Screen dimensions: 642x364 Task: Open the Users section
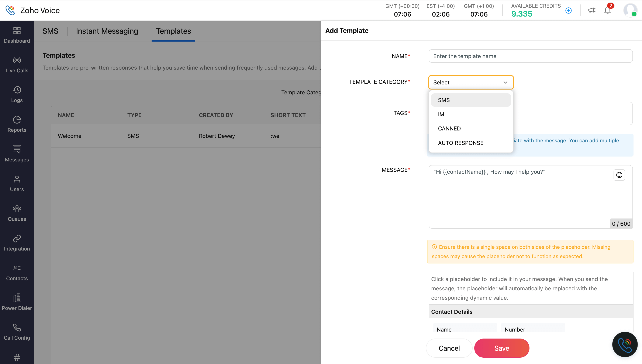pos(17,183)
